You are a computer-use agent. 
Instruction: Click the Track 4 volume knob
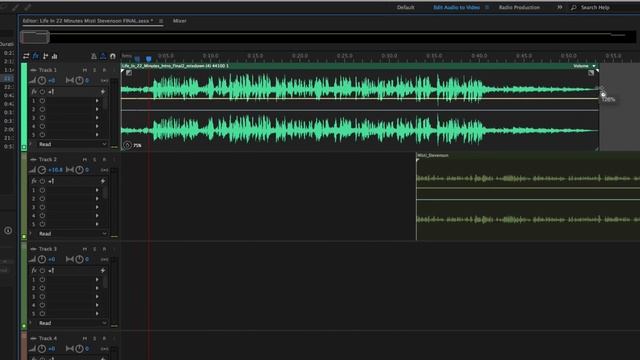coord(42,349)
